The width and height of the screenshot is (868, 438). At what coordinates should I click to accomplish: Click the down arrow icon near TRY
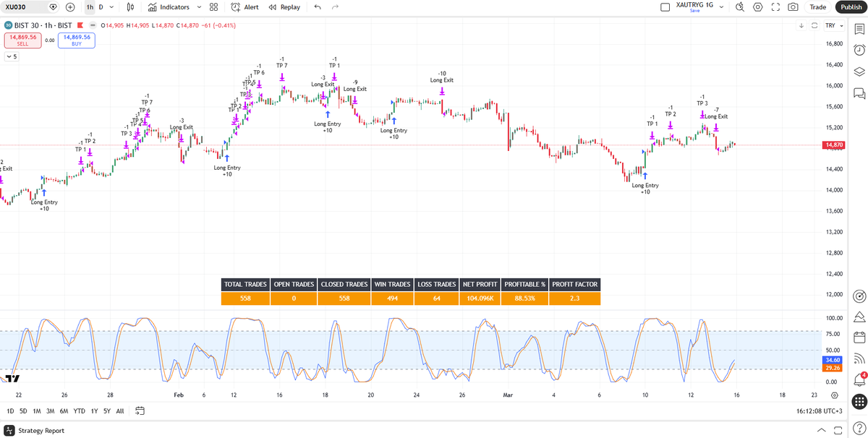(x=801, y=25)
